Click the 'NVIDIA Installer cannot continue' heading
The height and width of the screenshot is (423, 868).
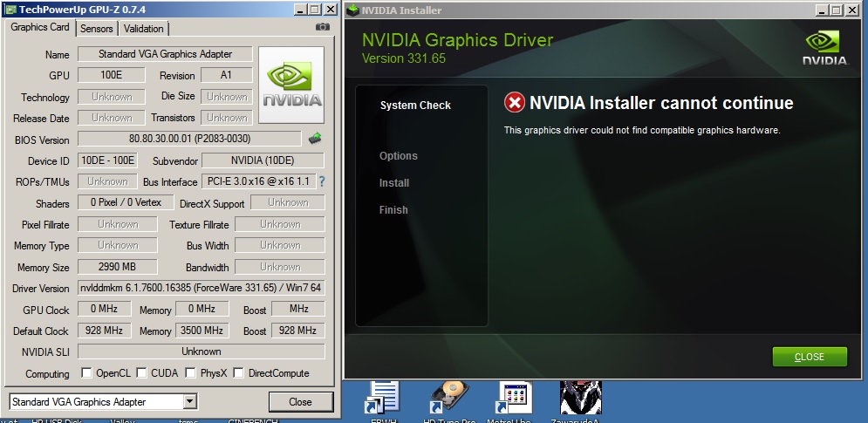click(661, 102)
